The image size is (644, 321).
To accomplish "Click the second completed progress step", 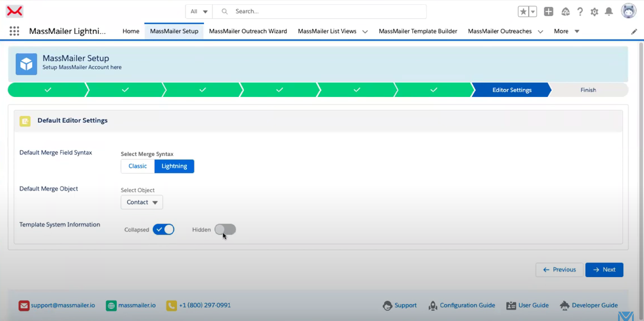I will click(125, 90).
